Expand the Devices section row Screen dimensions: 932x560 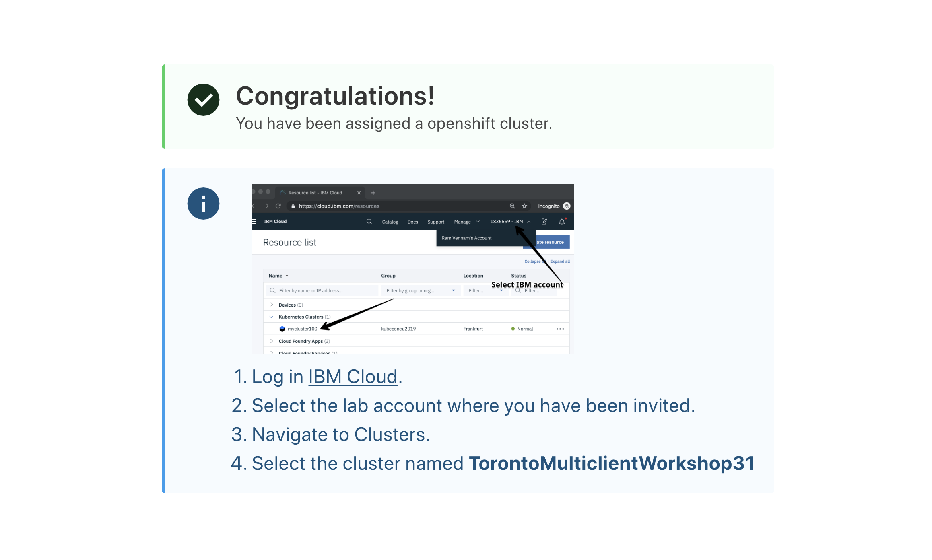point(272,304)
